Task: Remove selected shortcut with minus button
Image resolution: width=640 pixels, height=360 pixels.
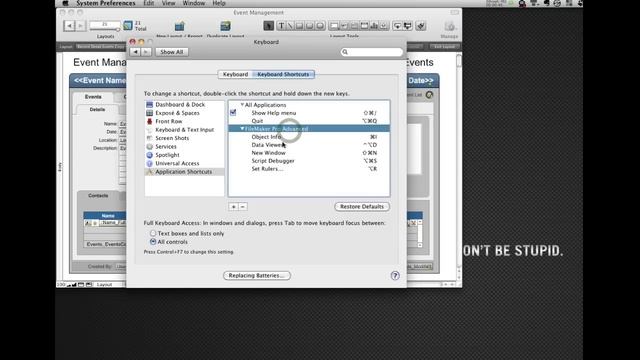Action: point(242,207)
